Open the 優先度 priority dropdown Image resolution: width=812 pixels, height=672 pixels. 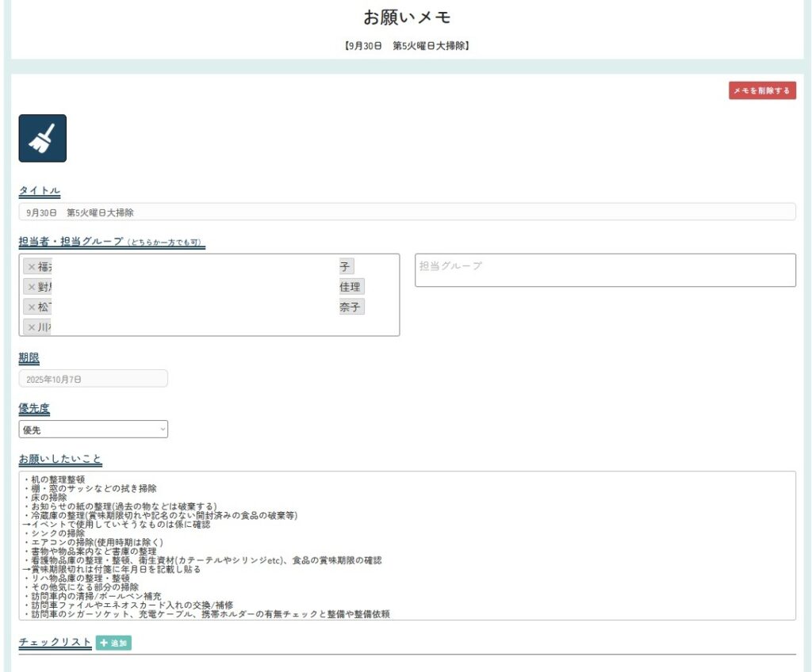point(94,430)
